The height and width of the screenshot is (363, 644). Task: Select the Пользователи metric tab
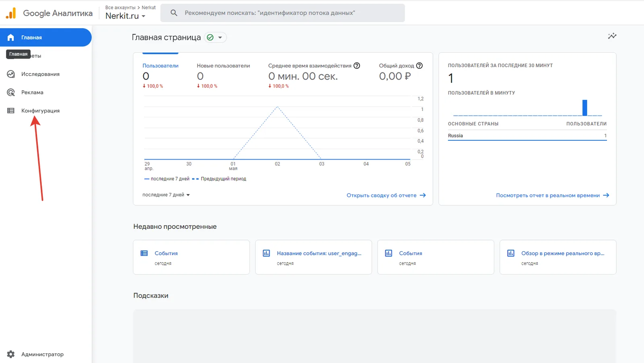160,75
